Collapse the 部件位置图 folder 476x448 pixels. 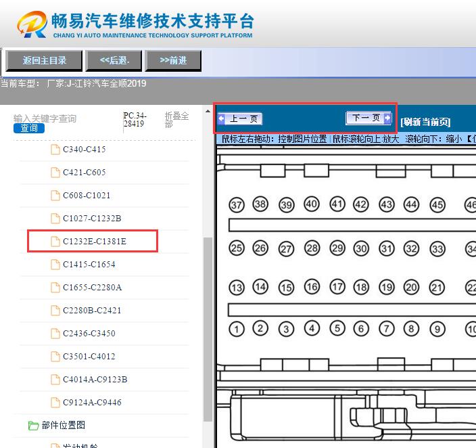coord(64,425)
